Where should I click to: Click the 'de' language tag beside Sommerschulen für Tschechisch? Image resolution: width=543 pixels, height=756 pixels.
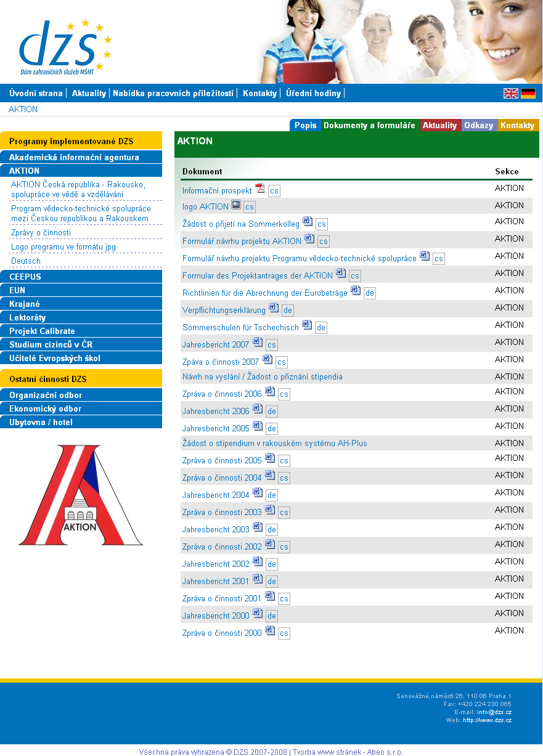click(321, 328)
